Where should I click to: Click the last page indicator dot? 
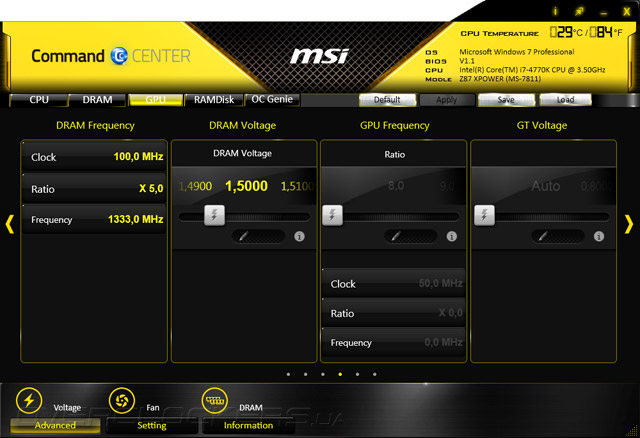[375, 374]
